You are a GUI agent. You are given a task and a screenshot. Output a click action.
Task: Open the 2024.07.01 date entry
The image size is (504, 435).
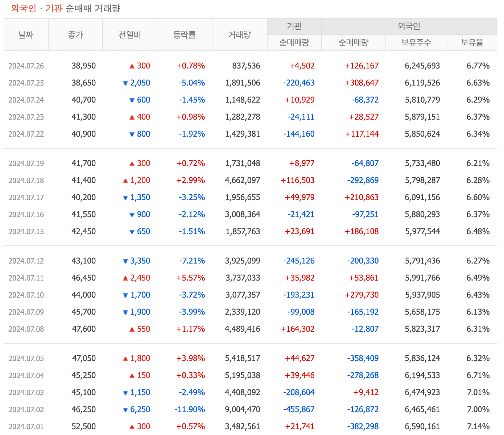[x=26, y=426]
